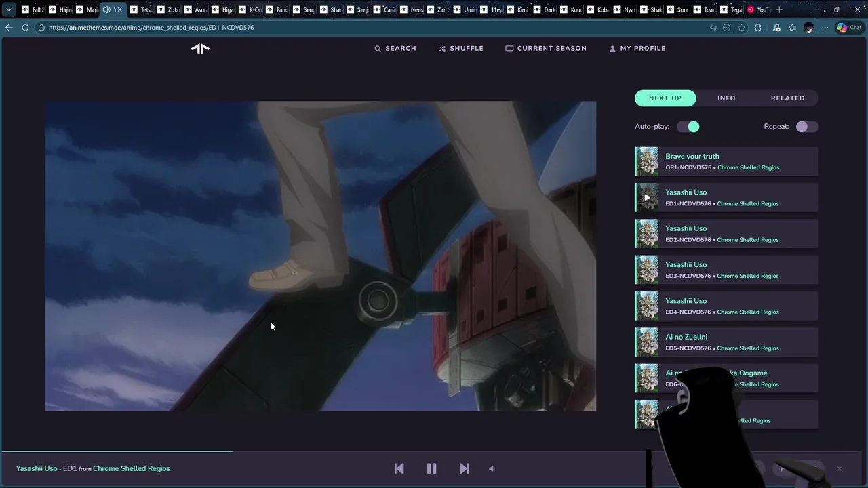Click the translate page icon in address bar
Image resolution: width=868 pixels, height=488 pixels.
713,28
